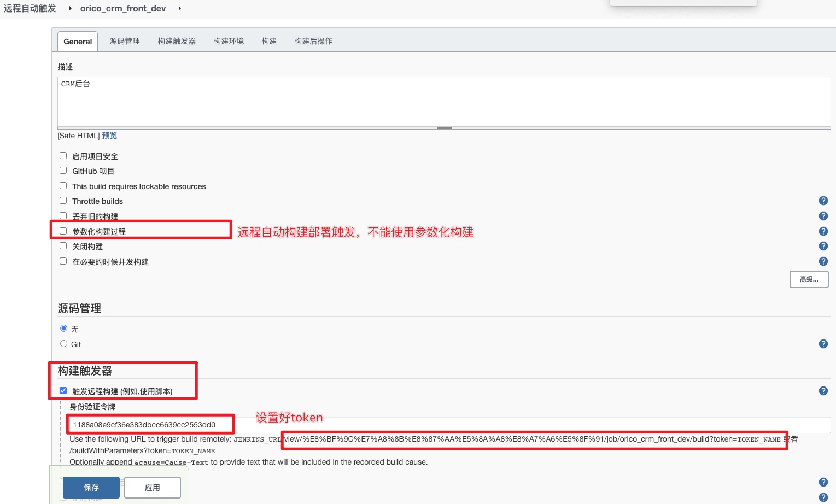Screen dimensions: 836x504
Task: Select Git source control radio
Action: pyautogui.click(x=64, y=344)
